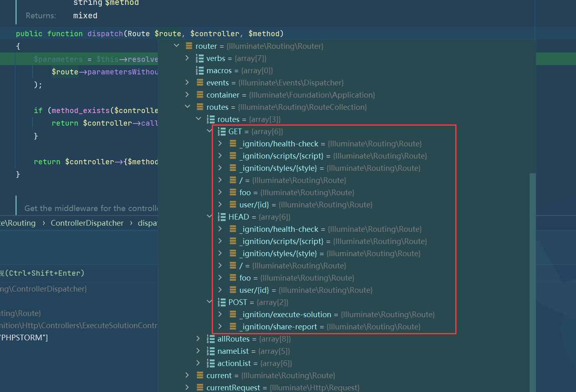576x392 pixels.
Task: Collapse the HEAD array[6] node
Action: 209,216
